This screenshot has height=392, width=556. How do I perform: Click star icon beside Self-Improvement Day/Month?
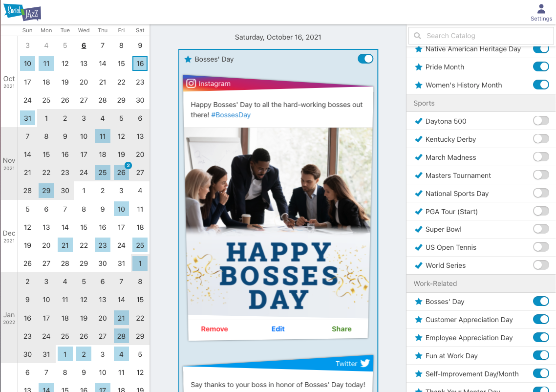[418, 374]
